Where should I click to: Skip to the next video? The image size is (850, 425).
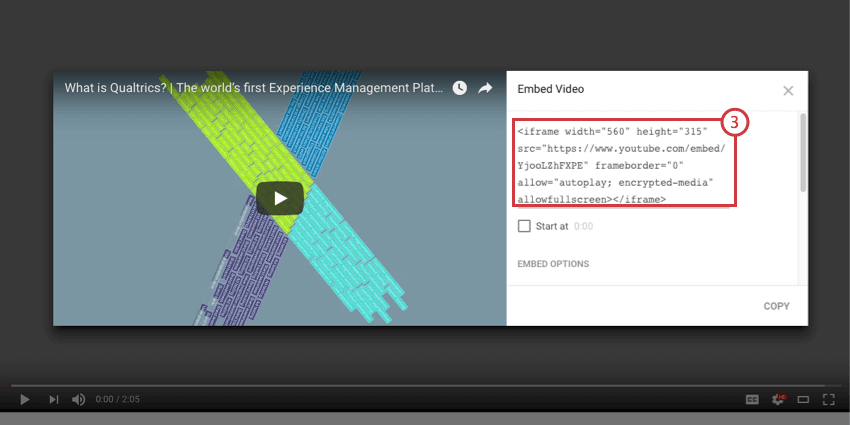coord(53,400)
